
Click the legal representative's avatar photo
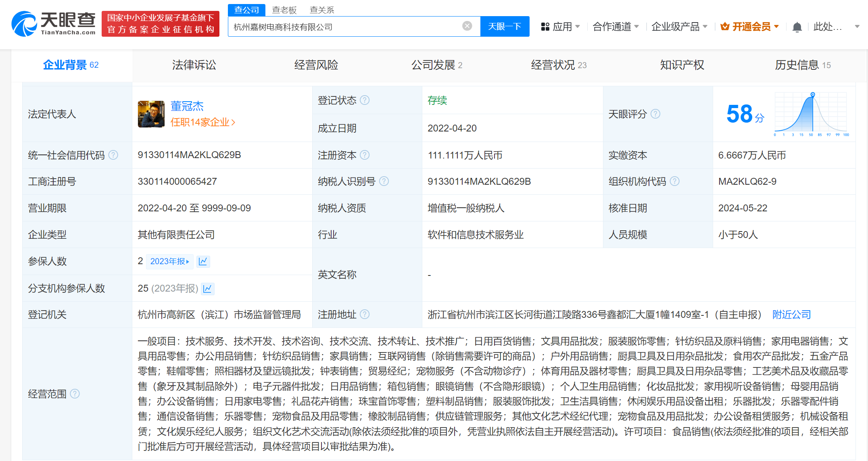click(x=151, y=114)
